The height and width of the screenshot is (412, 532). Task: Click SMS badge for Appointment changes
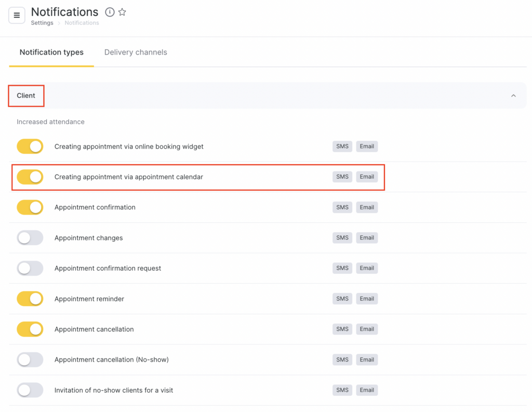(342, 238)
